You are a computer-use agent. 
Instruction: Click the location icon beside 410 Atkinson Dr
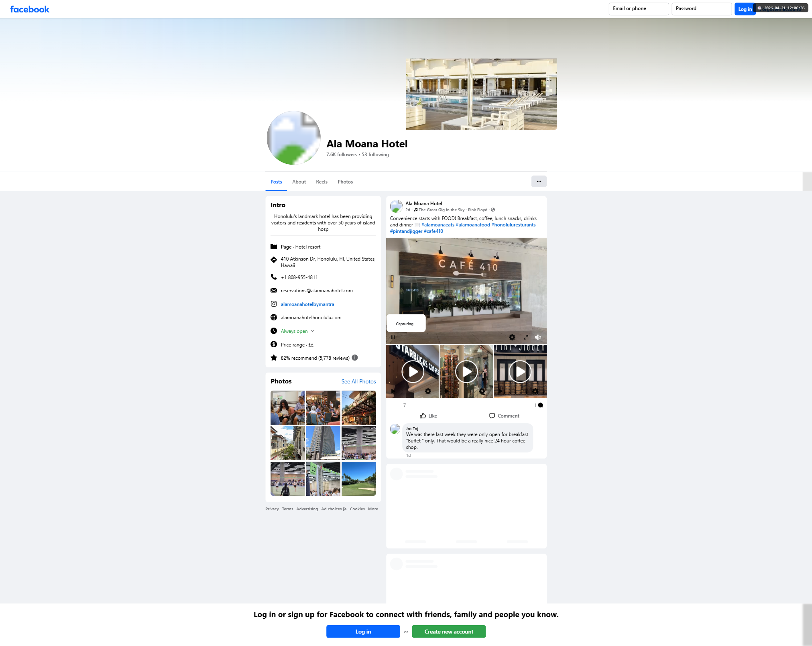click(x=274, y=260)
